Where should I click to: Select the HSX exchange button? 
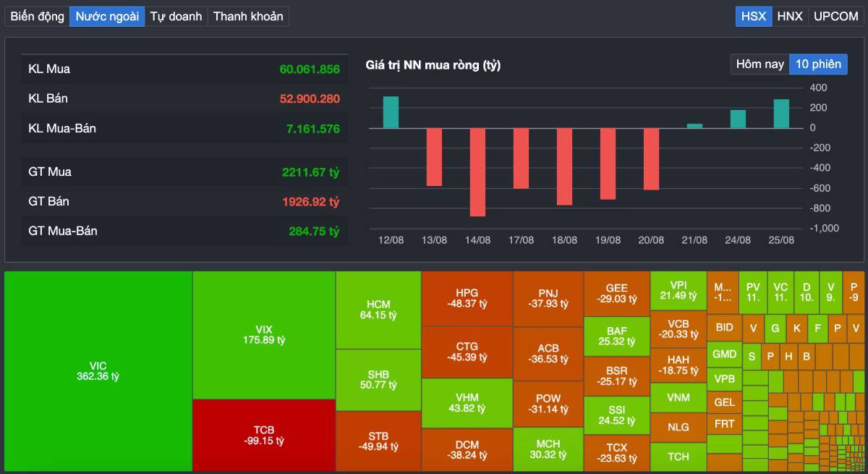[753, 16]
